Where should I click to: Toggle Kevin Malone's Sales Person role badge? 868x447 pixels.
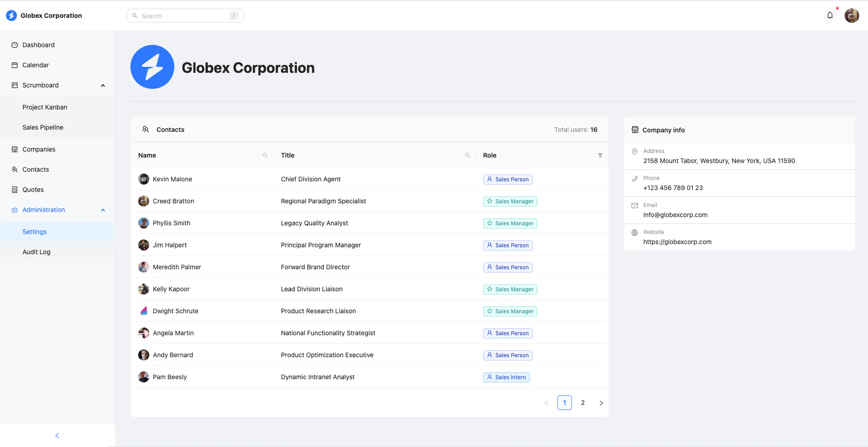[508, 179]
